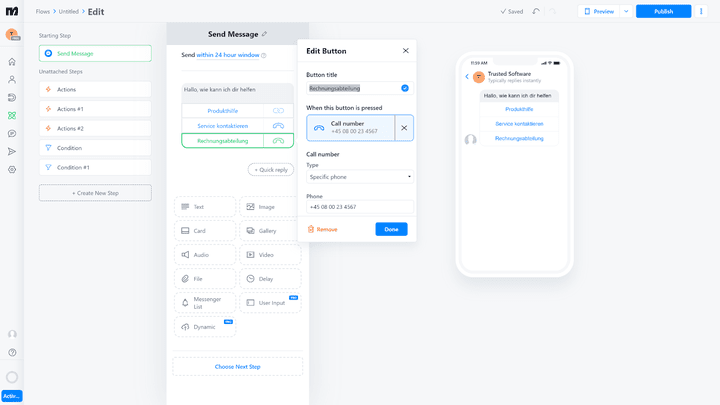The image size is (720, 405).
Task: Add a File content block
Action: click(205, 279)
